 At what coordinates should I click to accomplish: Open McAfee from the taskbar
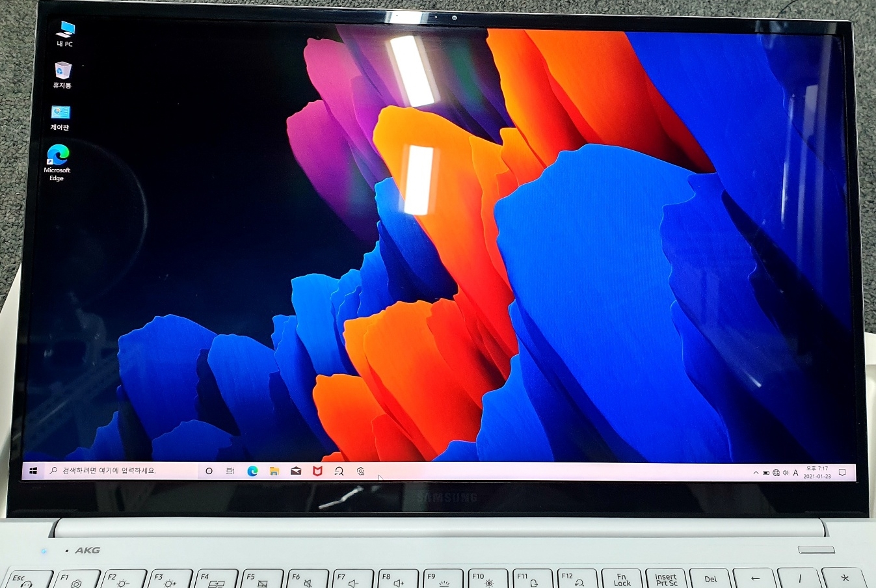point(317,471)
